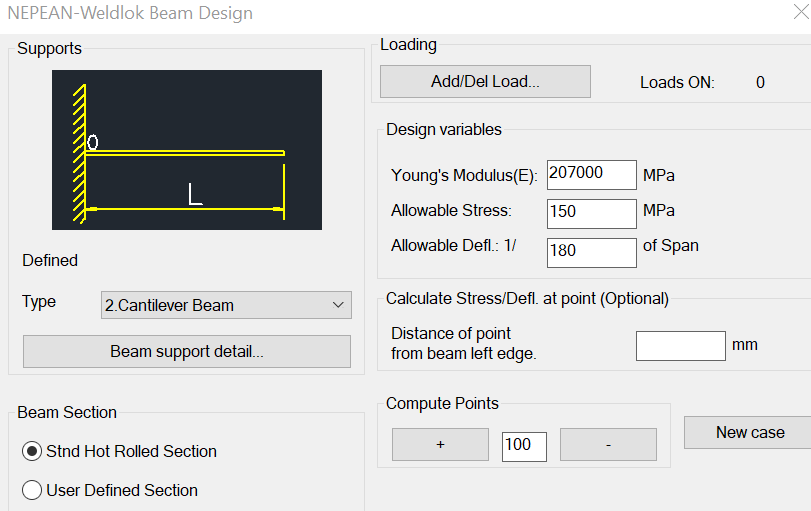This screenshot has width=811, height=511.
Task: Increase compute points with plus button
Action: coord(440,444)
